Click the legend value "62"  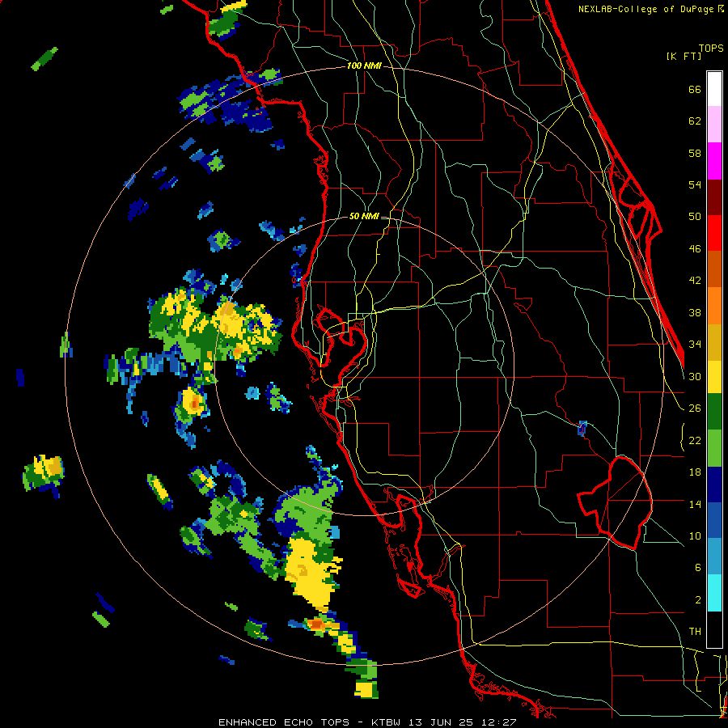[695, 121]
